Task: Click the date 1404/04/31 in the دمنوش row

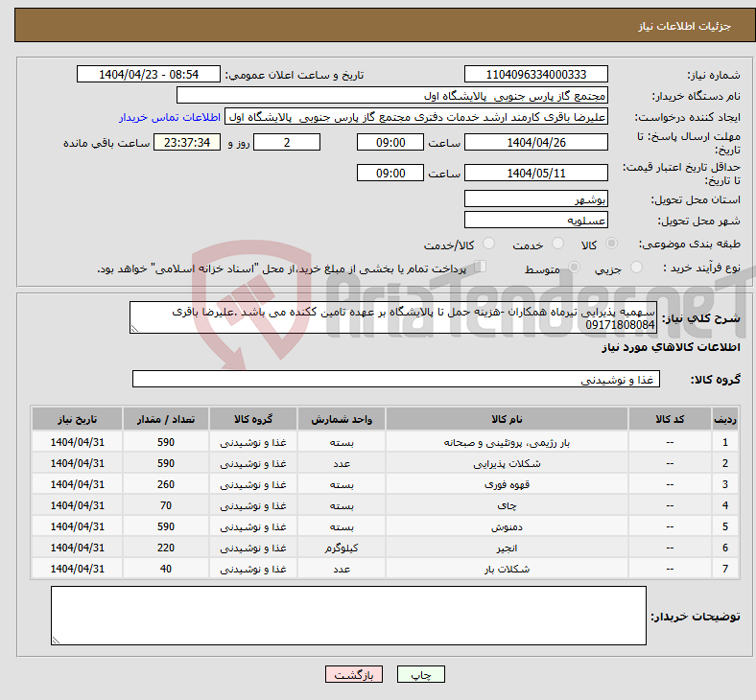Action: (x=77, y=527)
